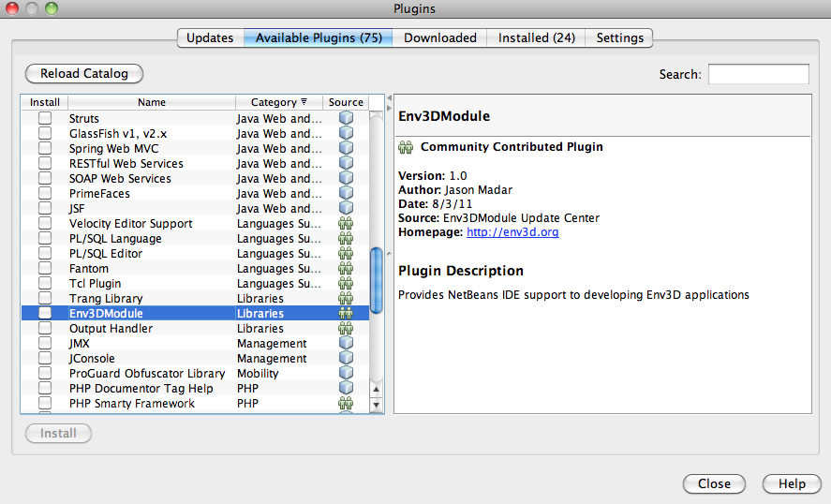This screenshot has width=831, height=504.
Task: Click the source icon in the JSF row
Action: [x=346, y=208]
